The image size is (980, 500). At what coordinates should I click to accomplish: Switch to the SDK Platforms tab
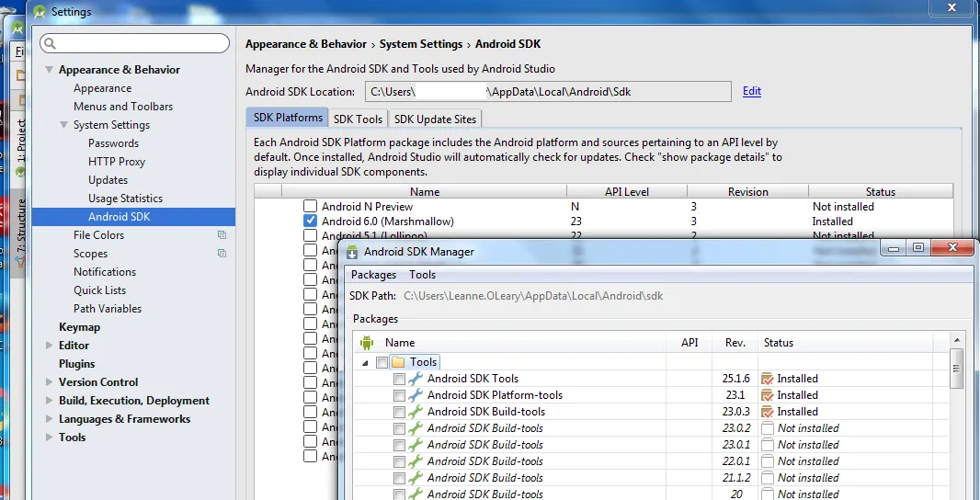click(288, 118)
